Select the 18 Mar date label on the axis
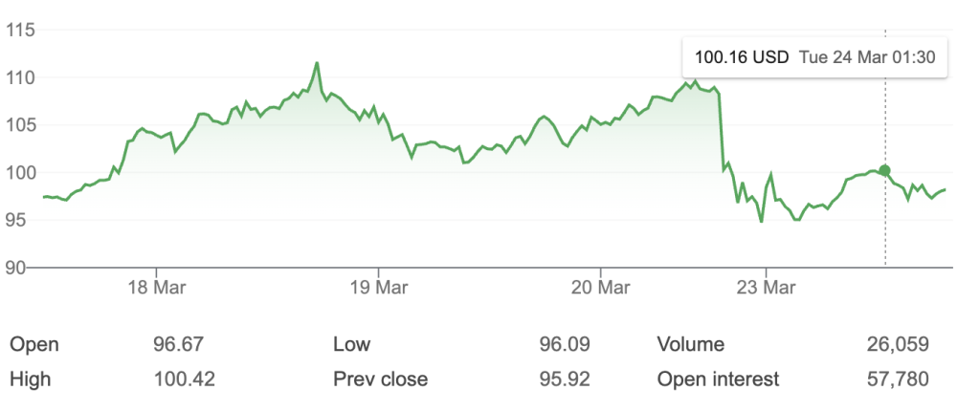Screen dimensions: 980x412 pyautogui.click(x=155, y=287)
